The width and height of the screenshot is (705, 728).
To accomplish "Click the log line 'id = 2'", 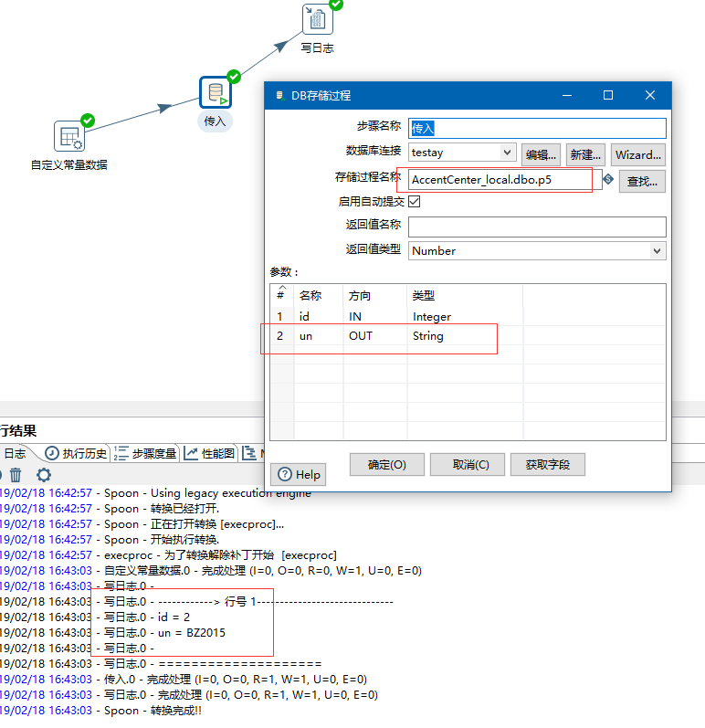I will 174,617.
